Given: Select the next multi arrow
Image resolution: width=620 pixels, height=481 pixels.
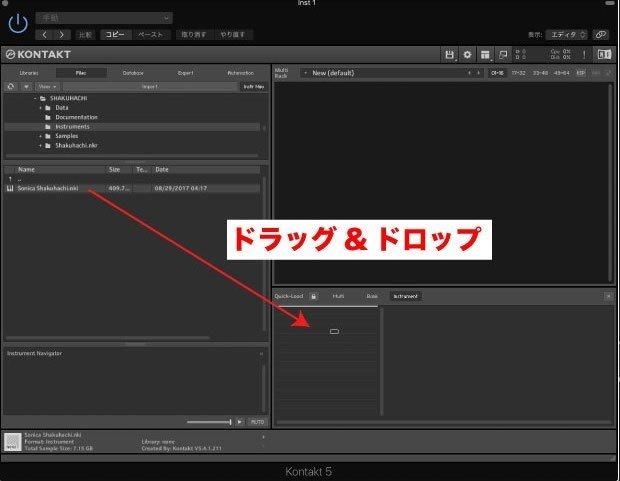Looking at the screenshot, I should (x=478, y=73).
